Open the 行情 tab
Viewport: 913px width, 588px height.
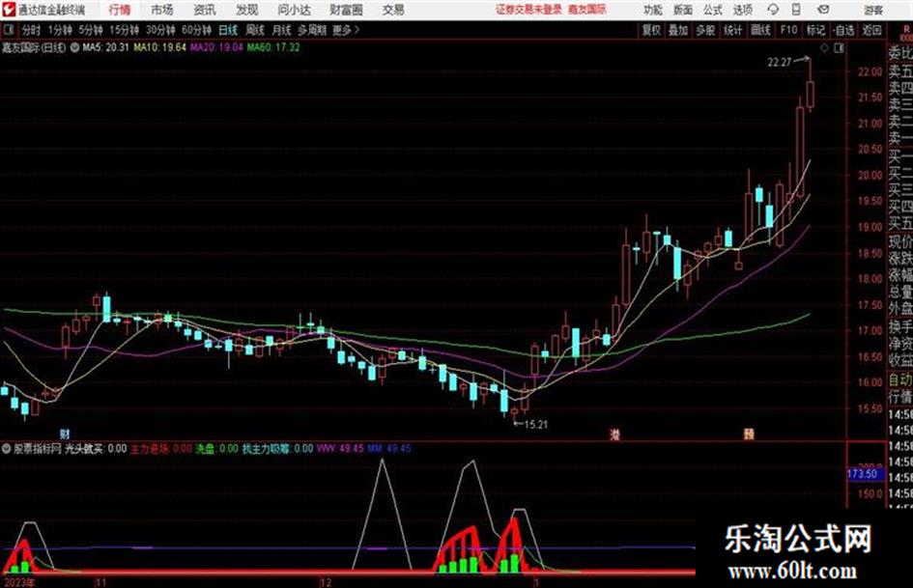(120, 10)
